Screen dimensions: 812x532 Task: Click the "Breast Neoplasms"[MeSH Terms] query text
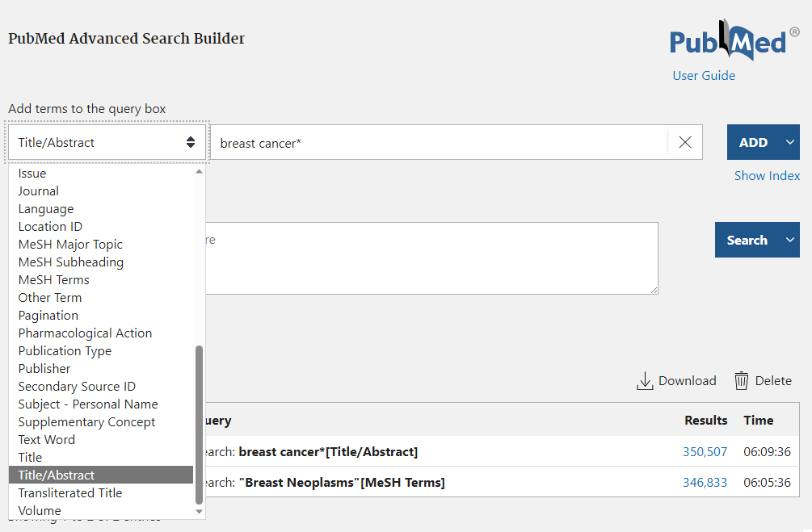click(x=342, y=482)
